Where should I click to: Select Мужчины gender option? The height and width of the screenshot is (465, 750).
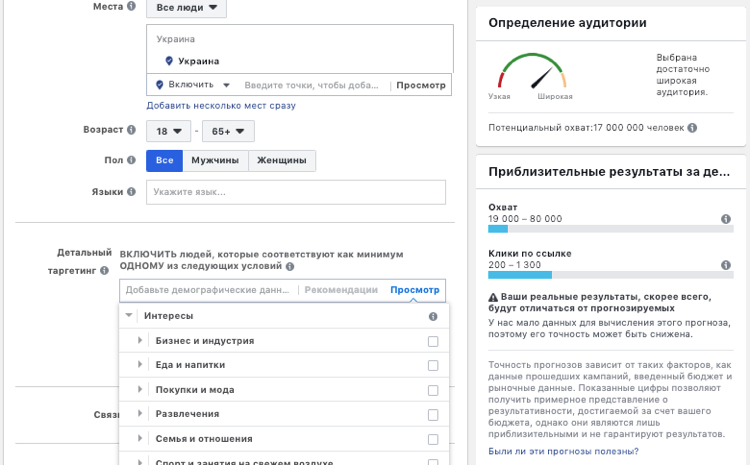point(215,160)
